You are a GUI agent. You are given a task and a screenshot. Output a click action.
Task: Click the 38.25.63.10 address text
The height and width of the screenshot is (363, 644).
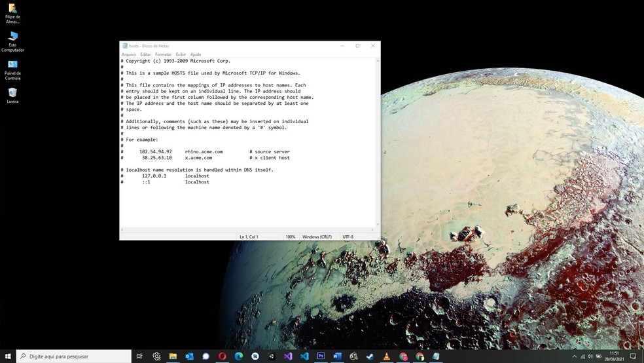[x=157, y=158]
